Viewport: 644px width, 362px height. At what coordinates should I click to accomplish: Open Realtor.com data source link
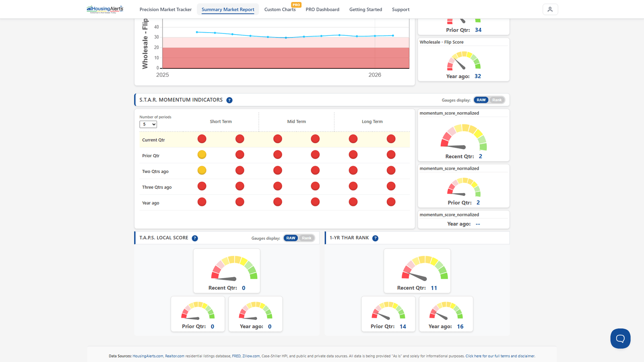click(x=175, y=356)
